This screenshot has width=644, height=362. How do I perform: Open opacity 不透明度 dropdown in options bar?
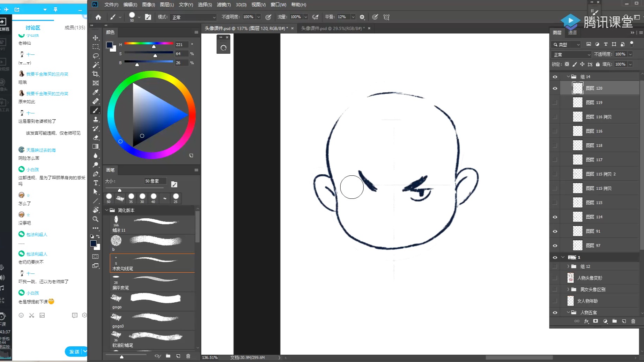tap(259, 17)
